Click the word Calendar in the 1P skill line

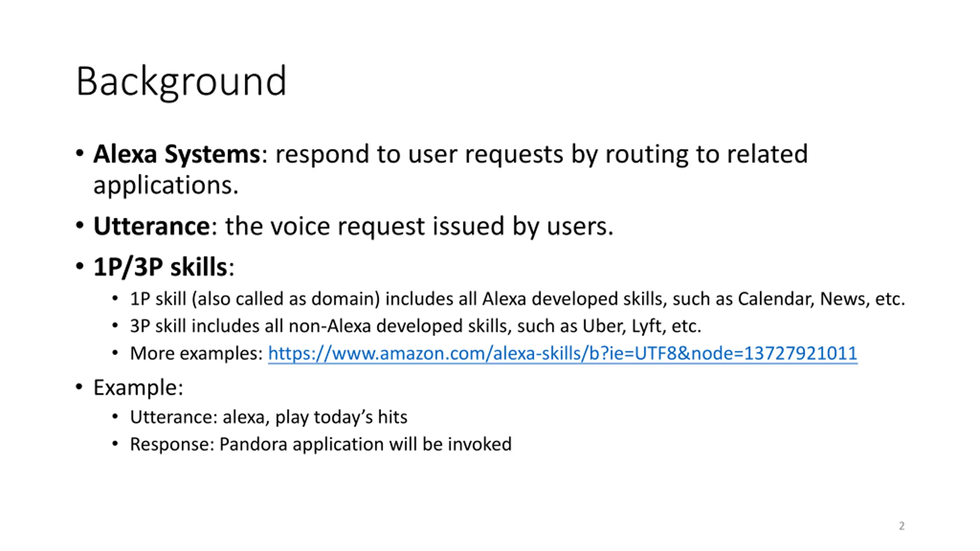(x=776, y=299)
